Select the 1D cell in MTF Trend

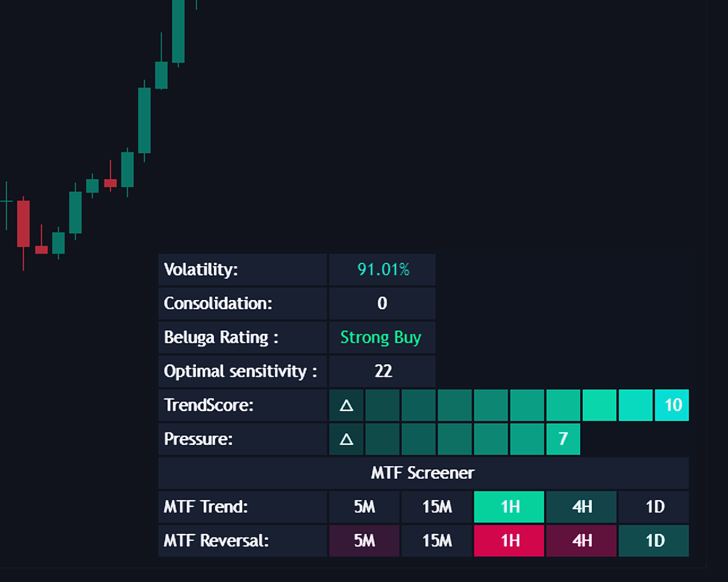point(654,507)
